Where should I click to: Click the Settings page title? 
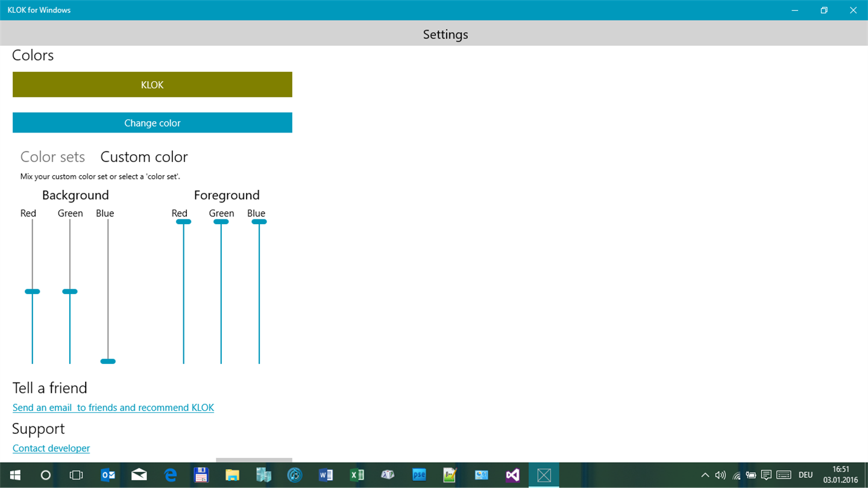(x=445, y=34)
